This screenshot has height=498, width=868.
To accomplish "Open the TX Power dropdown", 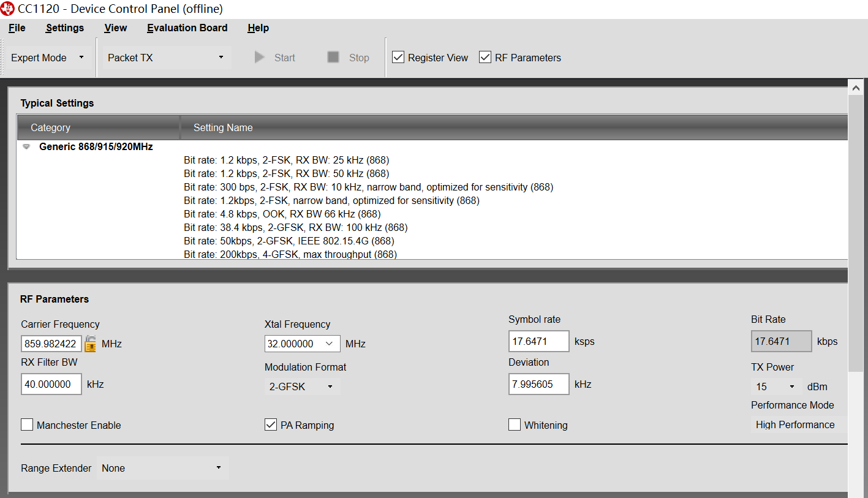I will 776,387.
